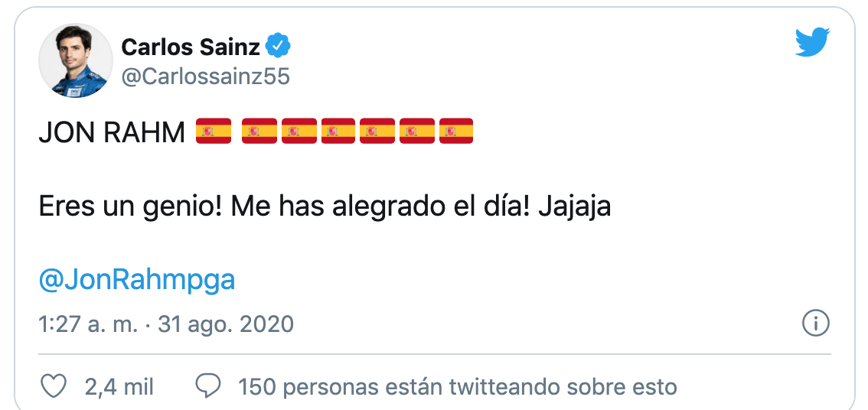Screen dimensions: 868x410
Task: Open the @JonRahmpga mention link
Action: [136, 281]
